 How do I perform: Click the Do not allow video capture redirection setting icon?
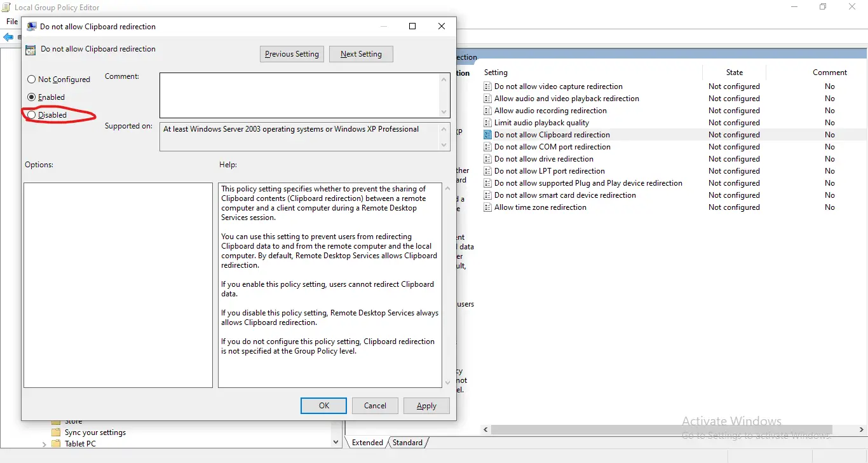tap(488, 86)
